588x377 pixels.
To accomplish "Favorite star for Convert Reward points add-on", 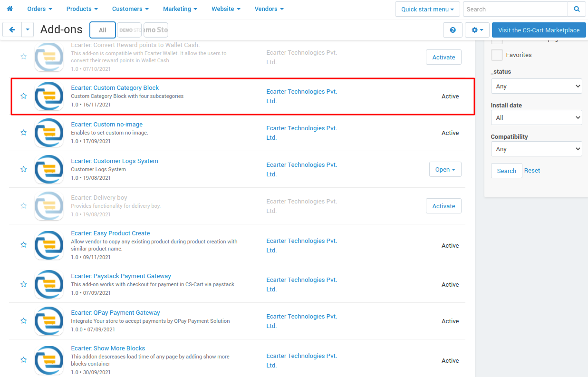I will 23,57.
